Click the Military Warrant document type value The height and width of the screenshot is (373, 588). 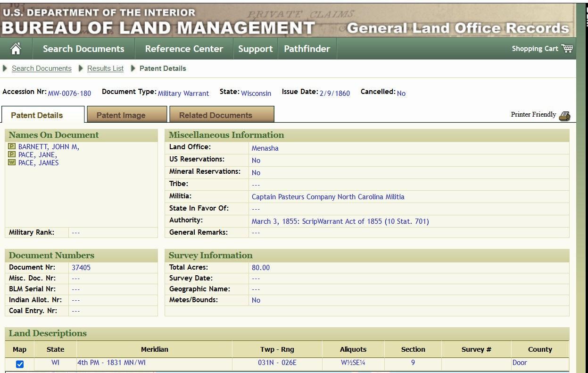(183, 93)
